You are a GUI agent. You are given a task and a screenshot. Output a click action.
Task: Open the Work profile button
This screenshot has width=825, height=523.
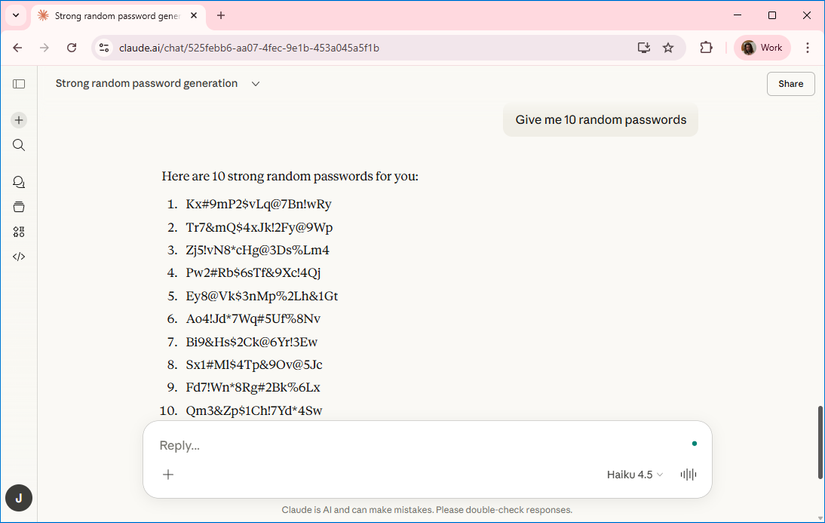(762, 47)
